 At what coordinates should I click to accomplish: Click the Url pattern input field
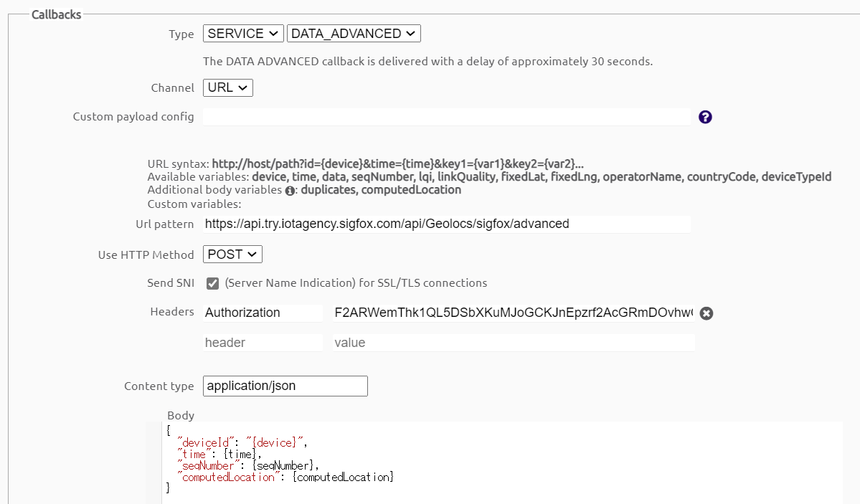tap(446, 224)
